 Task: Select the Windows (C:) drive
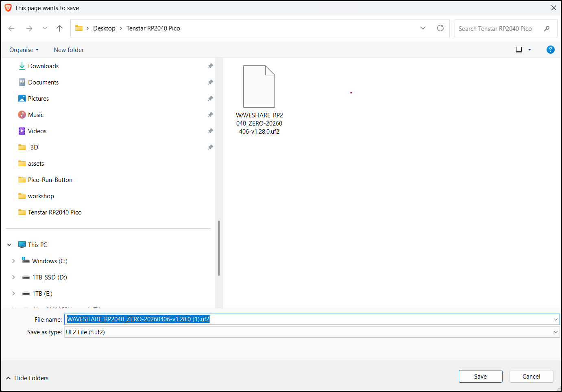(x=50, y=261)
